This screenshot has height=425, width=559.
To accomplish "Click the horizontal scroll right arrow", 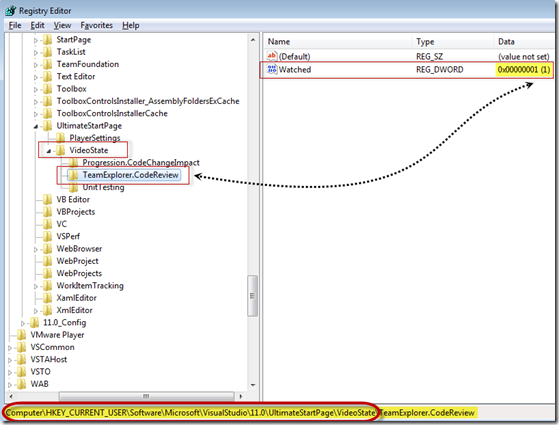I will tap(241, 396).
